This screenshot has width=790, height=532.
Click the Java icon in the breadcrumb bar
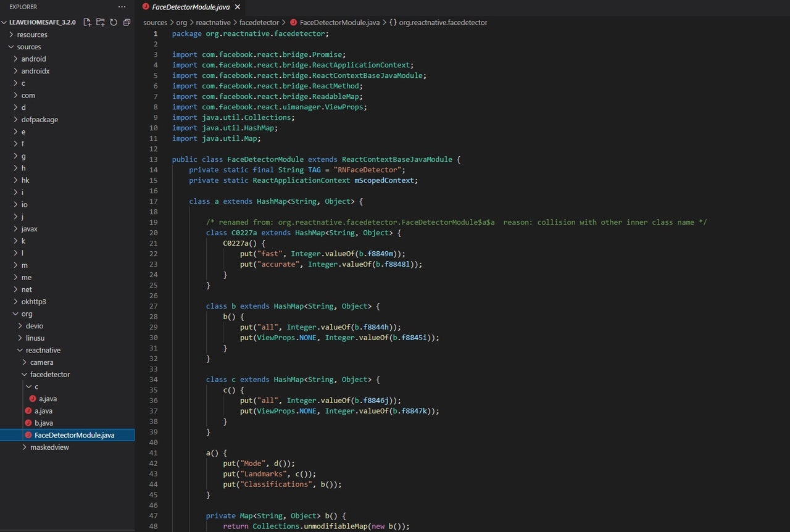click(293, 22)
